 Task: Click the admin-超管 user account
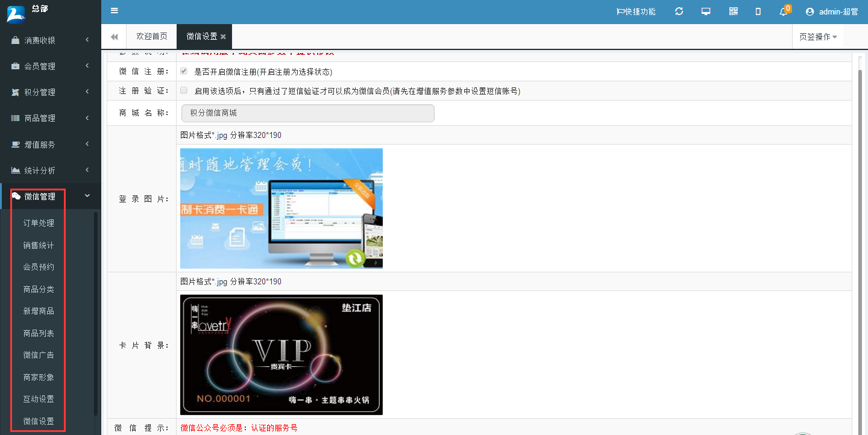coord(832,11)
